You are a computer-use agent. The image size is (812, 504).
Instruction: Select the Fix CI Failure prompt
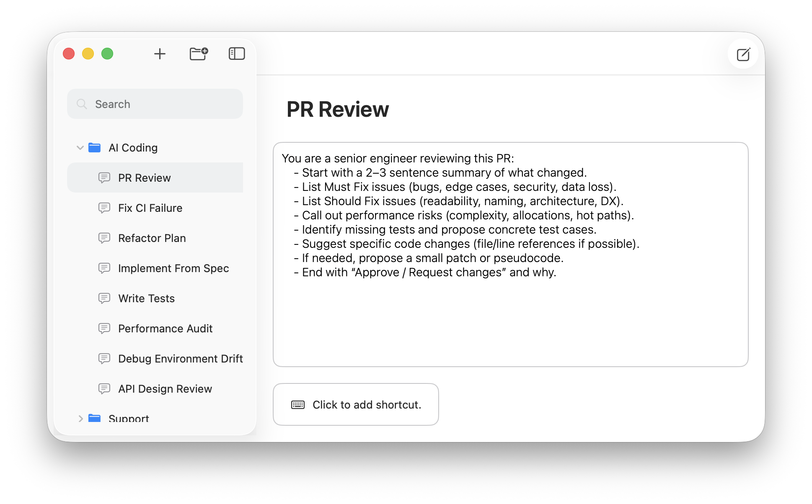click(150, 208)
